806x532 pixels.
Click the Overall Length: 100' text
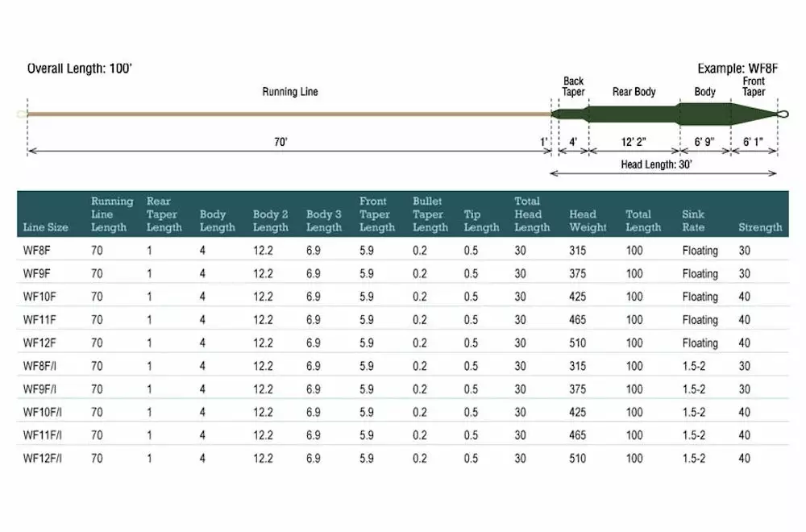click(x=80, y=69)
